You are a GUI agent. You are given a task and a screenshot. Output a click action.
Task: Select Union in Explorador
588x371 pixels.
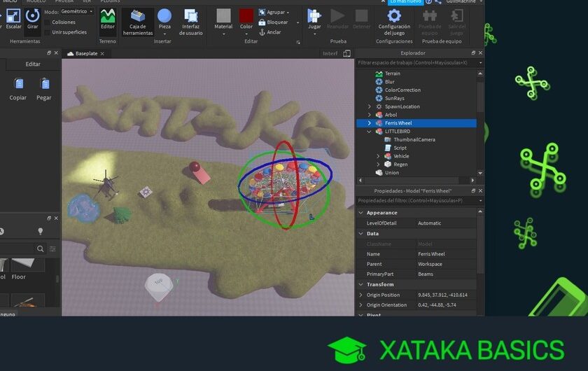pyautogui.click(x=392, y=173)
